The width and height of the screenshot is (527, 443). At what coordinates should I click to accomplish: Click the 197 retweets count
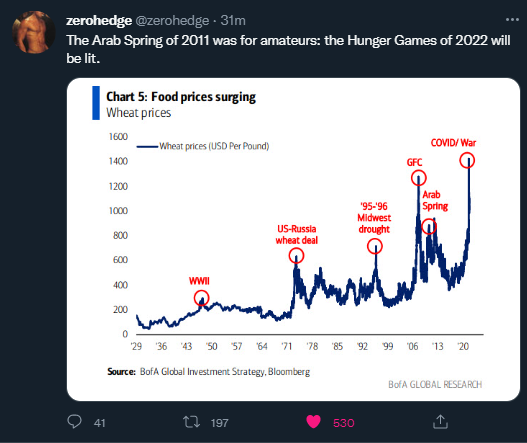(x=219, y=423)
